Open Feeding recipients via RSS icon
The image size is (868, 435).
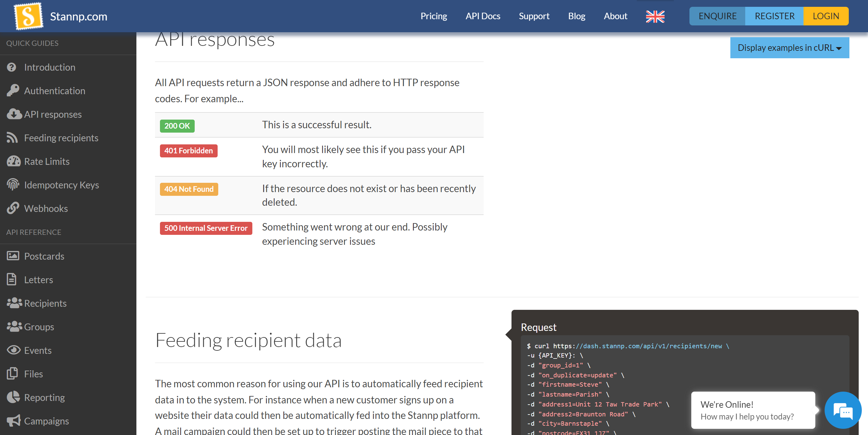coord(13,137)
